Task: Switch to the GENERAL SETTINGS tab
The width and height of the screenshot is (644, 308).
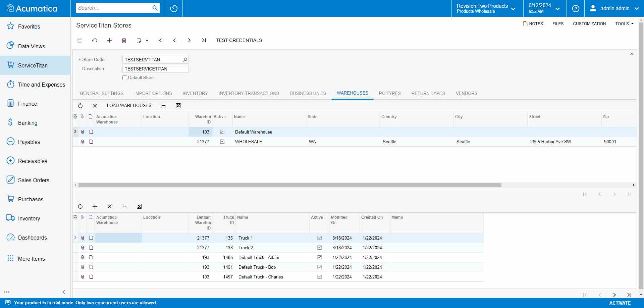Action: [102, 93]
